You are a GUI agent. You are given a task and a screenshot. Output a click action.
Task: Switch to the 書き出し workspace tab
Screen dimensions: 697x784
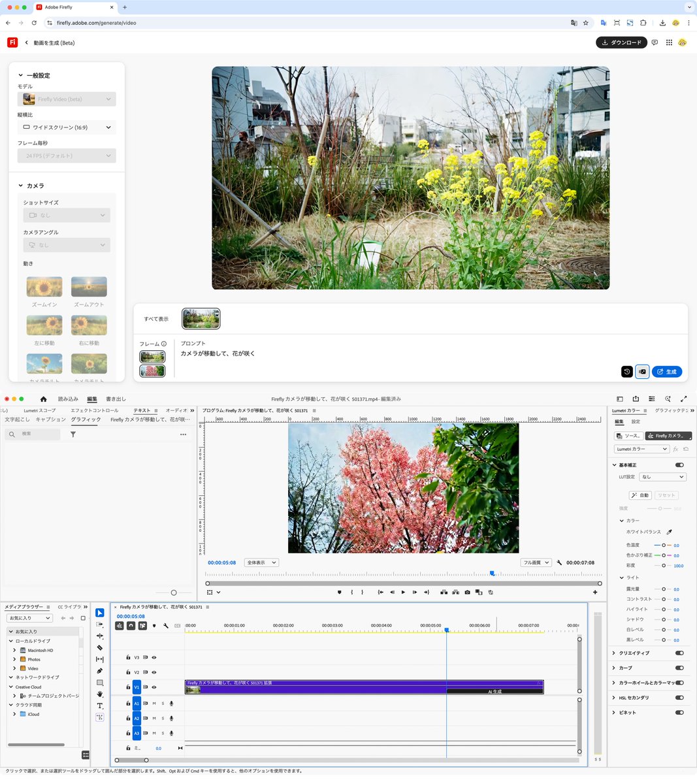pyautogui.click(x=116, y=399)
